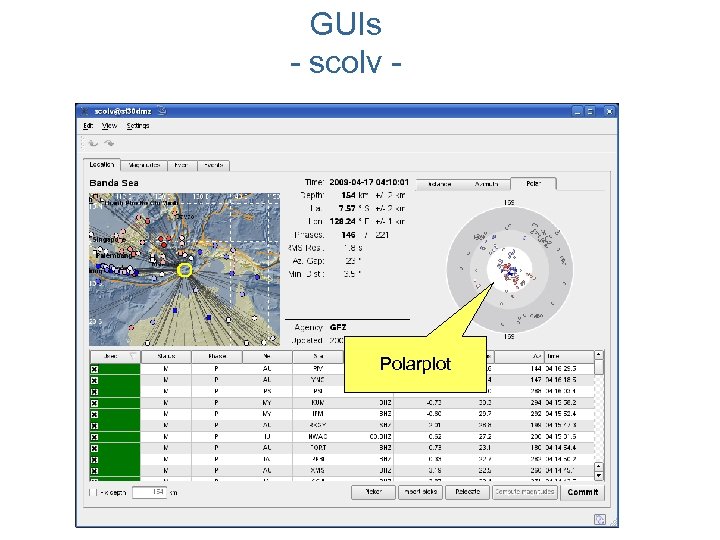Image resolution: width=720 pixels, height=540 pixels.
Task: Click the Singapore label on the map
Action: pyautogui.click(x=109, y=240)
